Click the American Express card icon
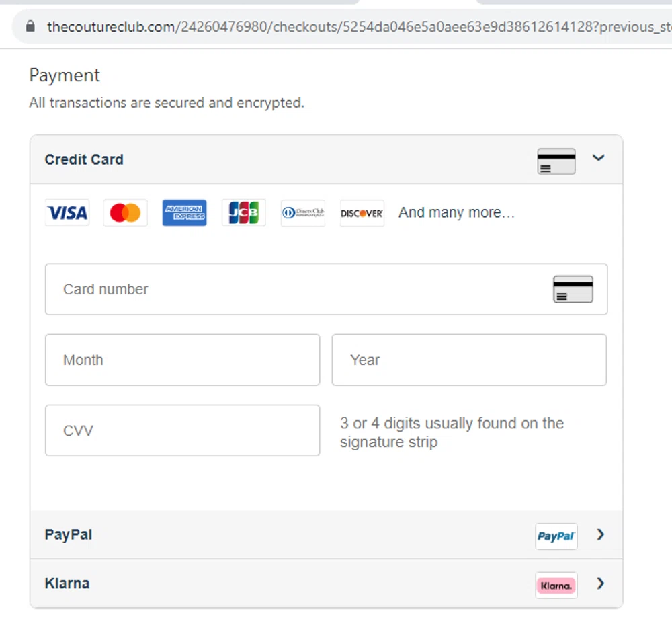This screenshot has height=642, width=672. 184,212
